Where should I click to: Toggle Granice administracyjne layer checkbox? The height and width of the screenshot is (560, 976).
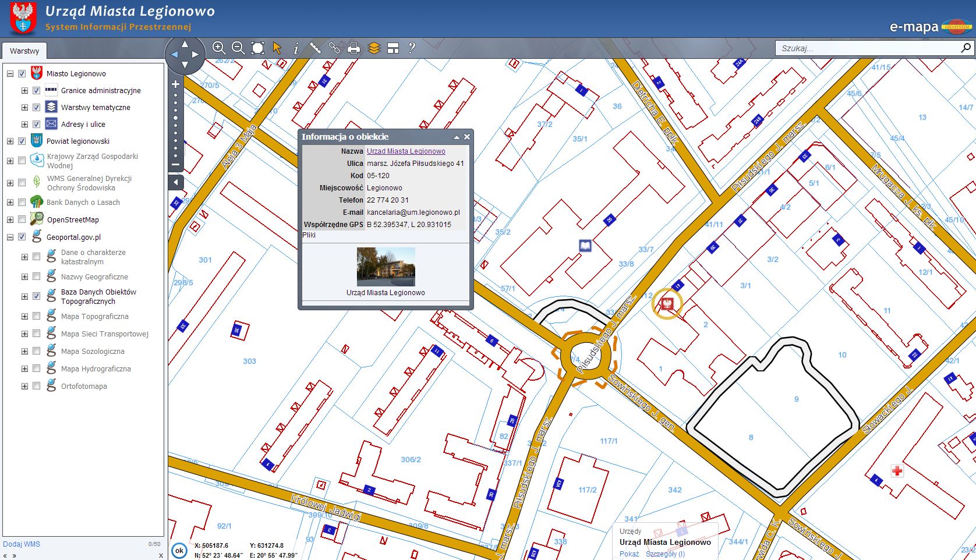click(x=36, y=91)
